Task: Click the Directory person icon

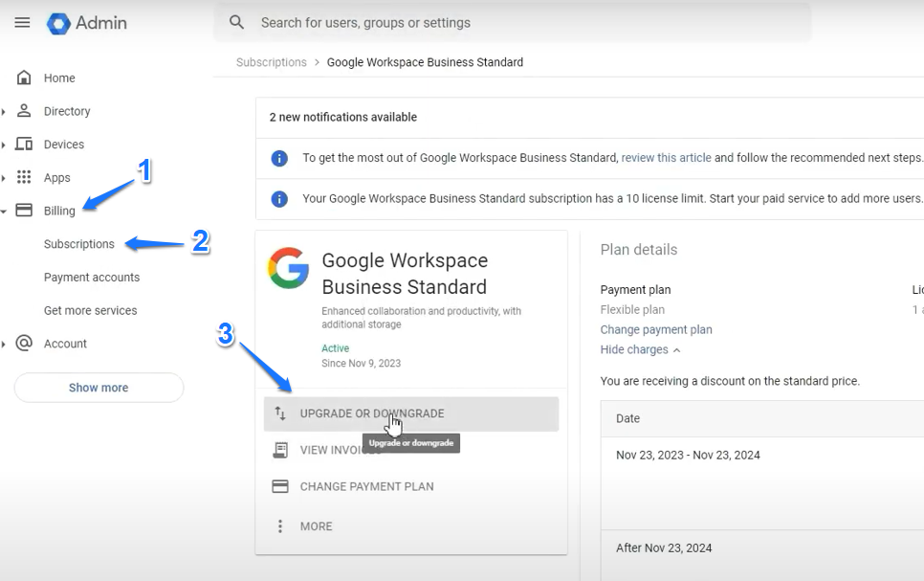Action: (24, 111)
